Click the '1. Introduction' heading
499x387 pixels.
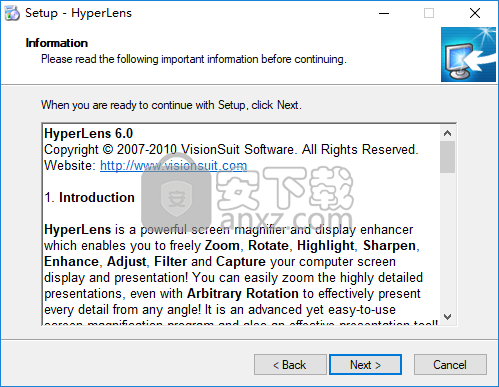[x=89, y=197]
